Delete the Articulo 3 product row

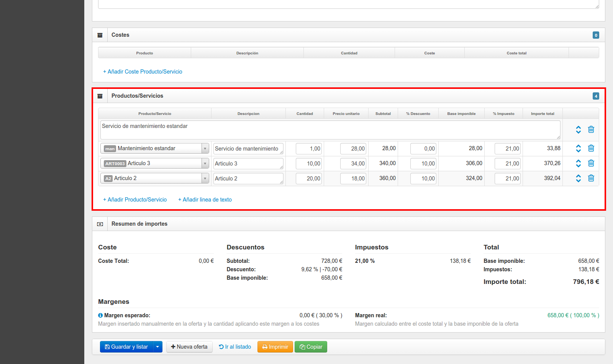click(591, 163)
